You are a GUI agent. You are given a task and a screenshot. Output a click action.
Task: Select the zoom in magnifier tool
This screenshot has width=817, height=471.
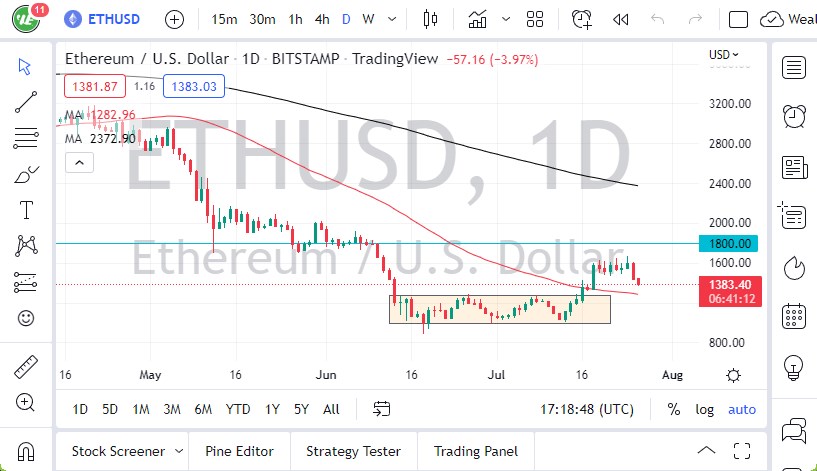(x=26, y=403)
